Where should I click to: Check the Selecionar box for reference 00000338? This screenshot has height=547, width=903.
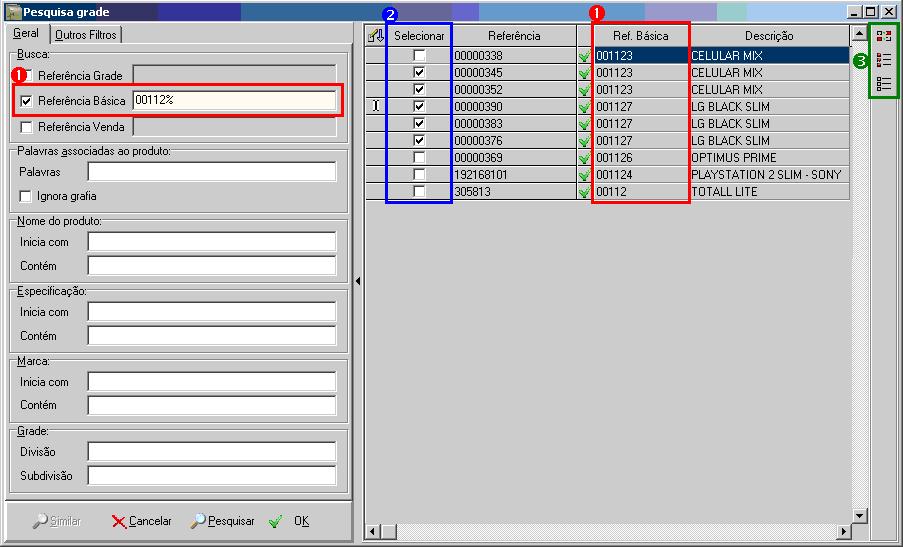419,56
